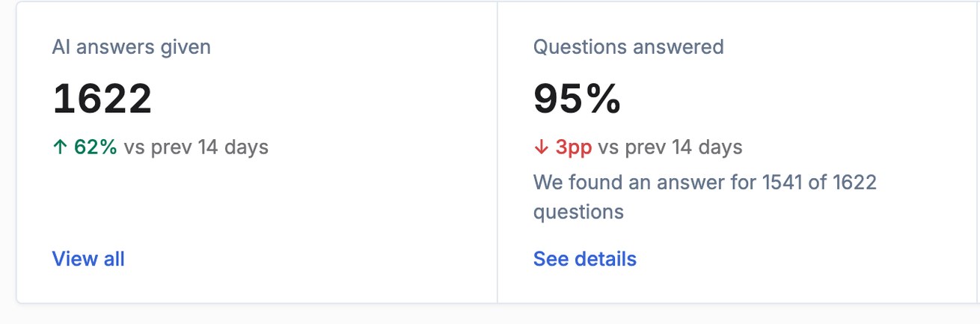Viewport: 980px width, 324px height.
Task: Click the red down arrow beside 3pp
Action: click(x=541, y=147)
